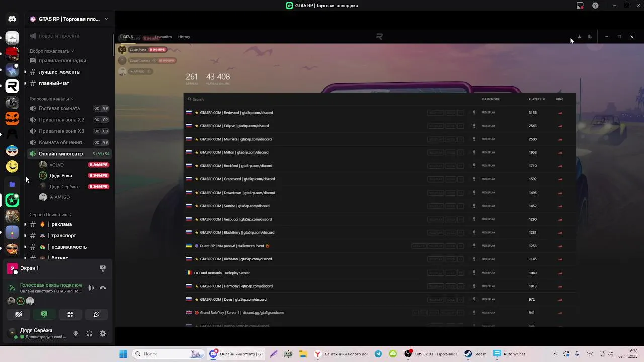Open soundboard party-popper button
The image size is (644, 362).
coord(96,314)
